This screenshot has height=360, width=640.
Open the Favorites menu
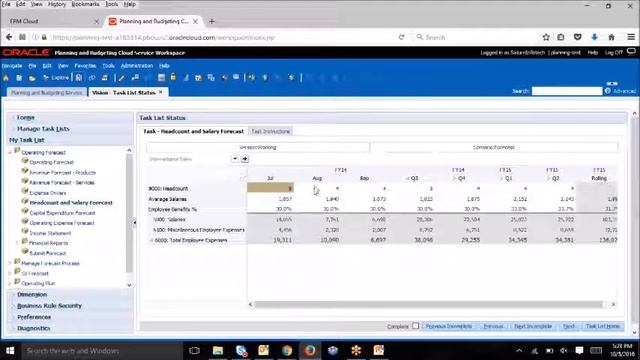[x=85, y=66]
